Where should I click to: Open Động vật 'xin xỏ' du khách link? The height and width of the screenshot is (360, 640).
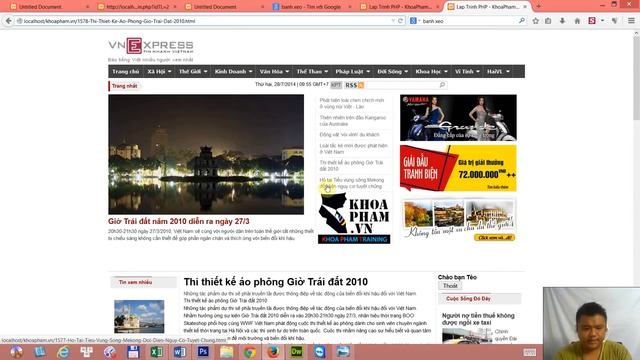[349, 134]
